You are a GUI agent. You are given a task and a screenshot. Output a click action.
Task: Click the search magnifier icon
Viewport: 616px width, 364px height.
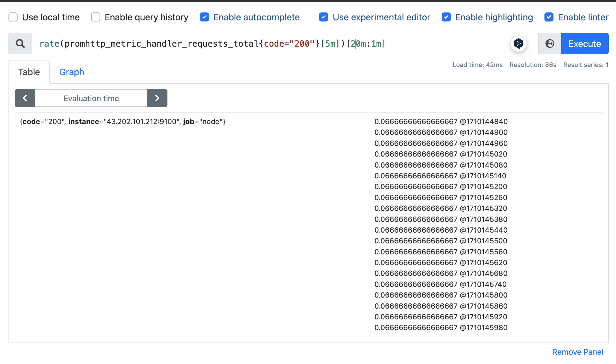[20, 44]
